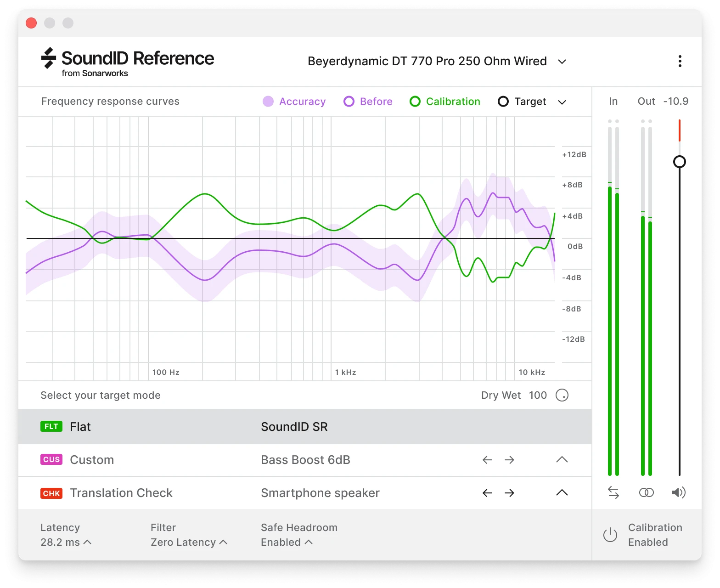The height and width of the screenshot is (588, 720).
Task: Select the Flat target mode
Action: [80, 427]
